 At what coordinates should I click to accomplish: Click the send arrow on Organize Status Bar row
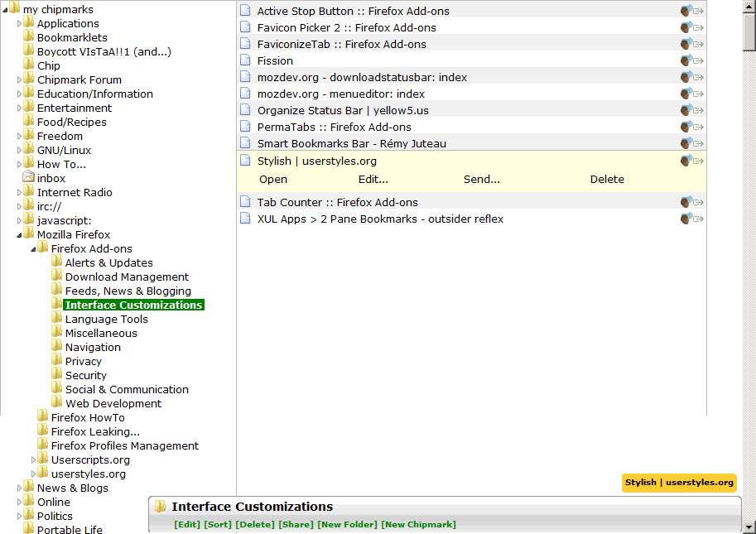[699, 111]
